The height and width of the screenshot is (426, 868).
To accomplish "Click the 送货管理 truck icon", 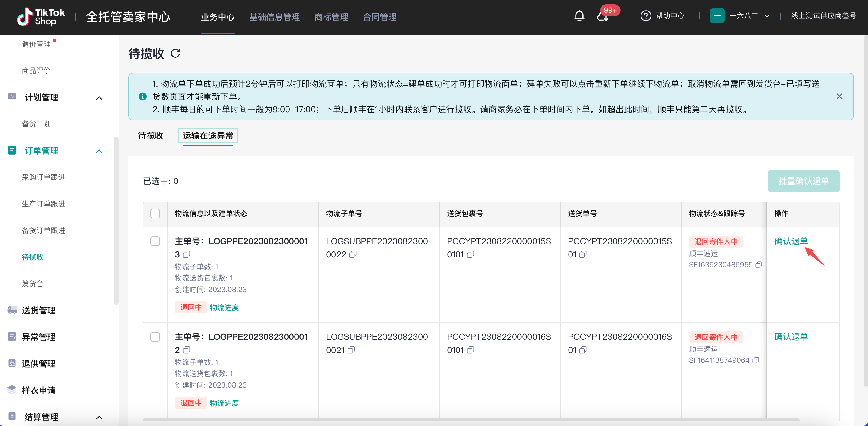I will (x=12, y=310).
